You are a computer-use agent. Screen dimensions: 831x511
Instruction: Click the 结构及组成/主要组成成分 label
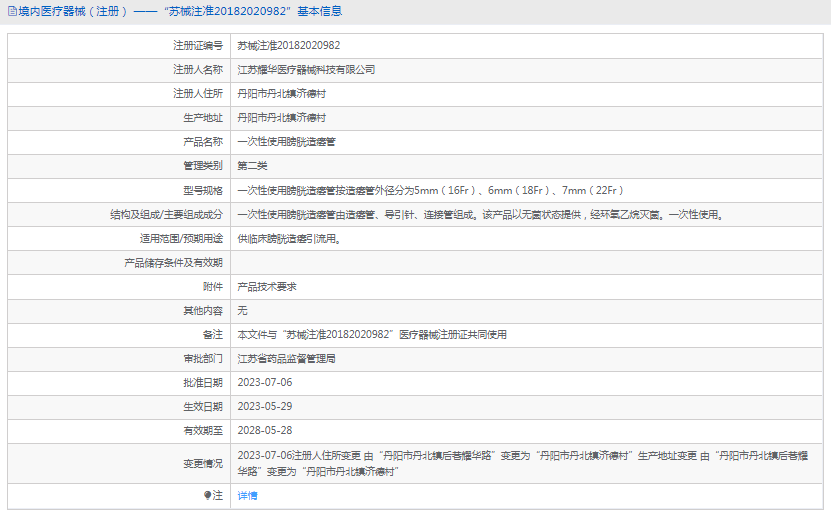click(x=166, y=215)
